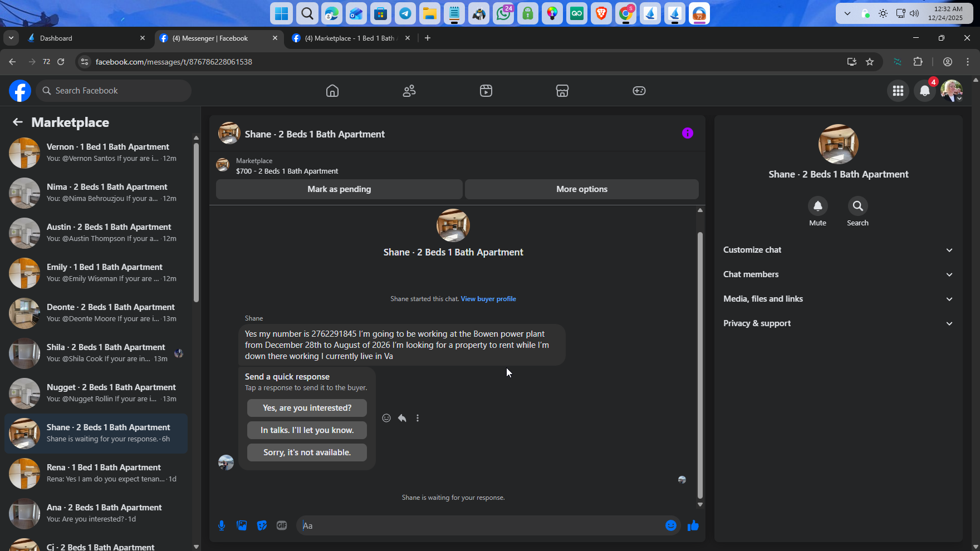The width and height of the screenshot is (980, 551).
Task: Click the Mute bell icon
Action: tap(818, 206)
